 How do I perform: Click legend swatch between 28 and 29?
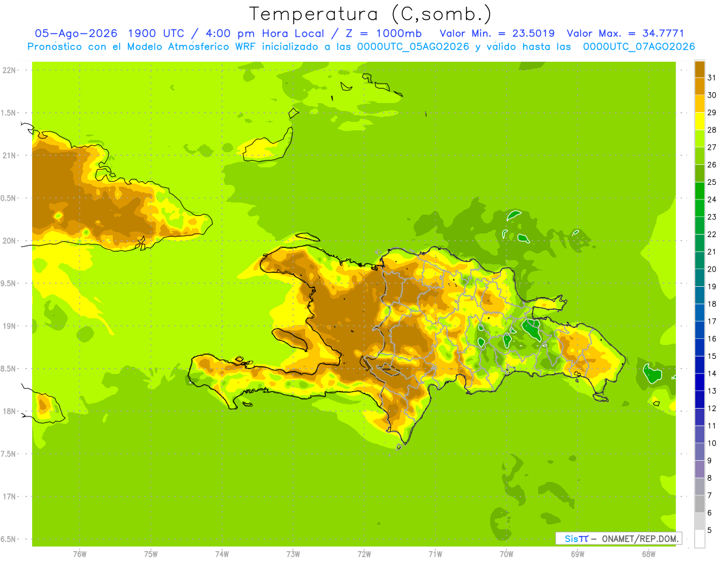[699, 121]
